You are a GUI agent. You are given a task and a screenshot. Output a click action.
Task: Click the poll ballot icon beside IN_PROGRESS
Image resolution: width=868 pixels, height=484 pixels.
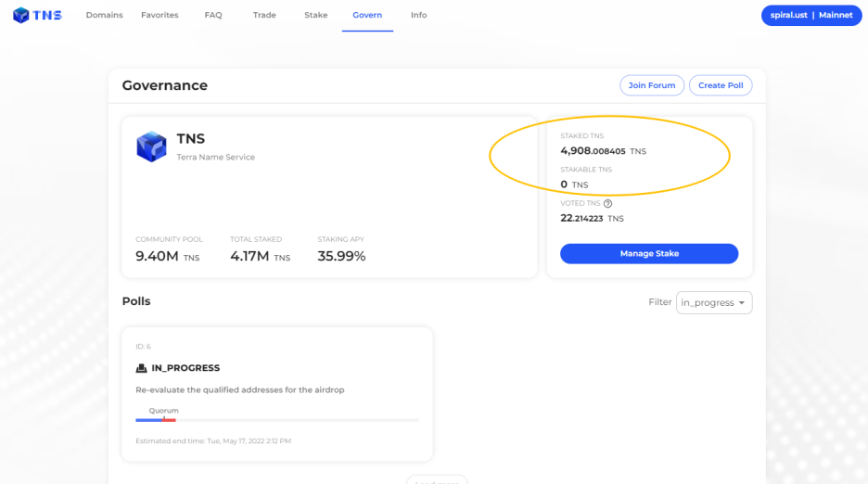(x=141, y=368)
